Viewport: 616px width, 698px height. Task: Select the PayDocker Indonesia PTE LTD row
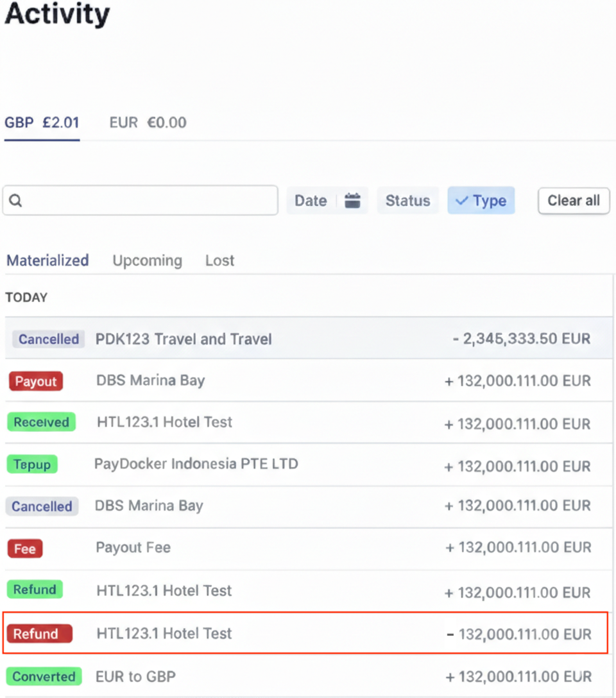pyautogui.click(x=196, y=463)
